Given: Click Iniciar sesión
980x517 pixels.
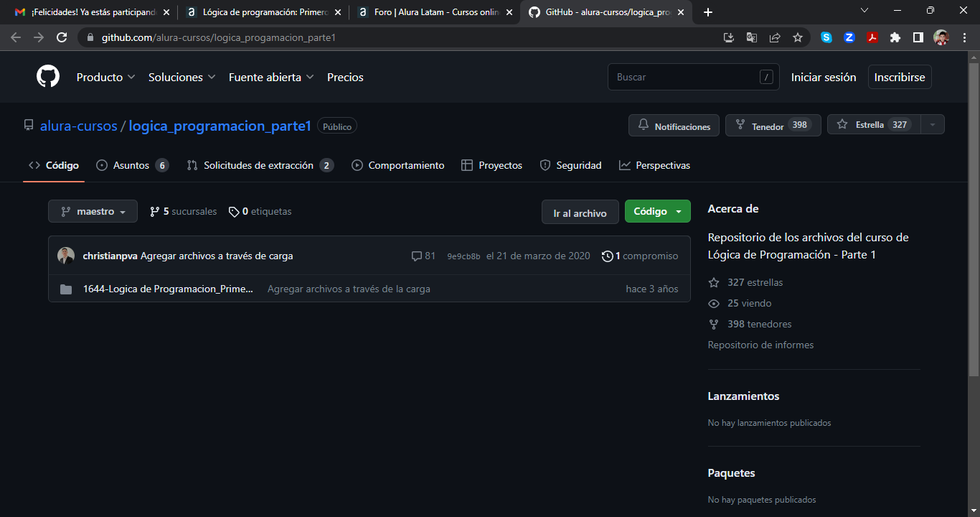Looking at the screenshot, I should point(824,77).
